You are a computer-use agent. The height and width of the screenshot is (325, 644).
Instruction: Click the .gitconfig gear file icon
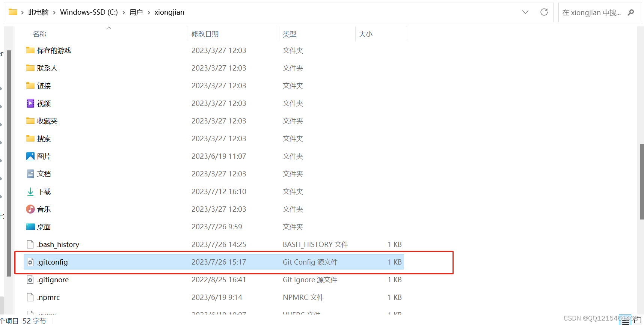pyautogui.click(x=30, y=262)
